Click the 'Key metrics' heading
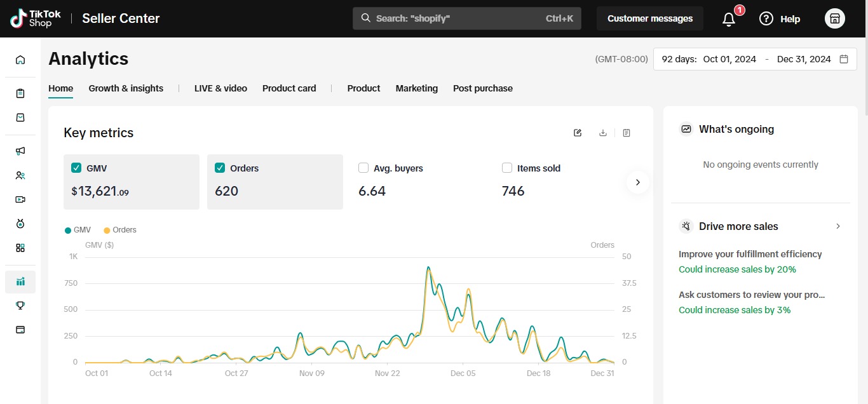Screen dimensions: 868x404 pos(98,133)
